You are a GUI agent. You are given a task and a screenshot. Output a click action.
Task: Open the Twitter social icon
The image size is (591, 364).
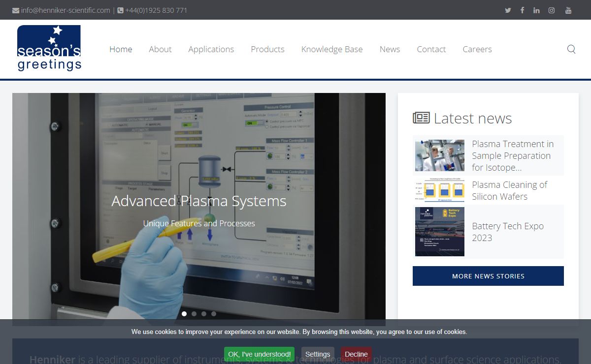coord(508,10)
